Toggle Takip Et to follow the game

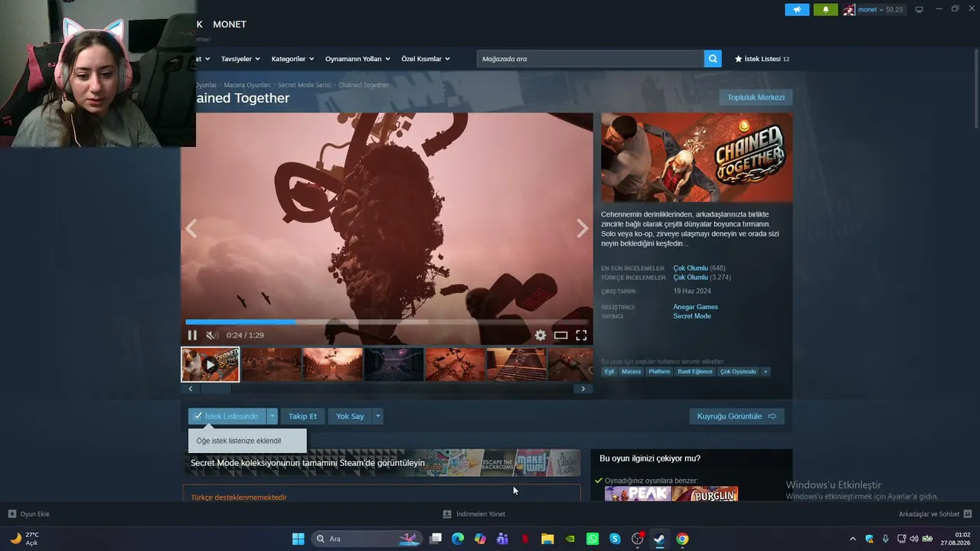tap(302, 416)
